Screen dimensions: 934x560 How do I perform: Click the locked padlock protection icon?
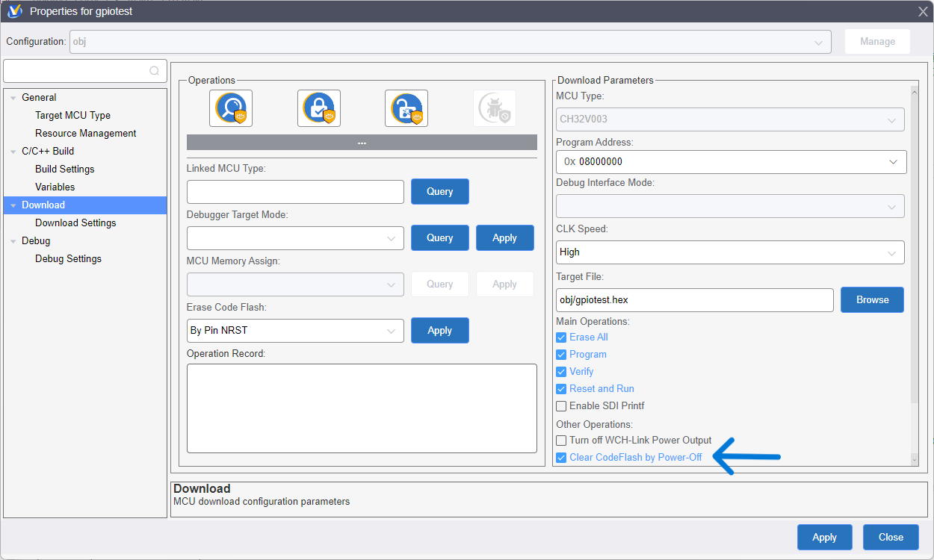click(x=319, y=108)
